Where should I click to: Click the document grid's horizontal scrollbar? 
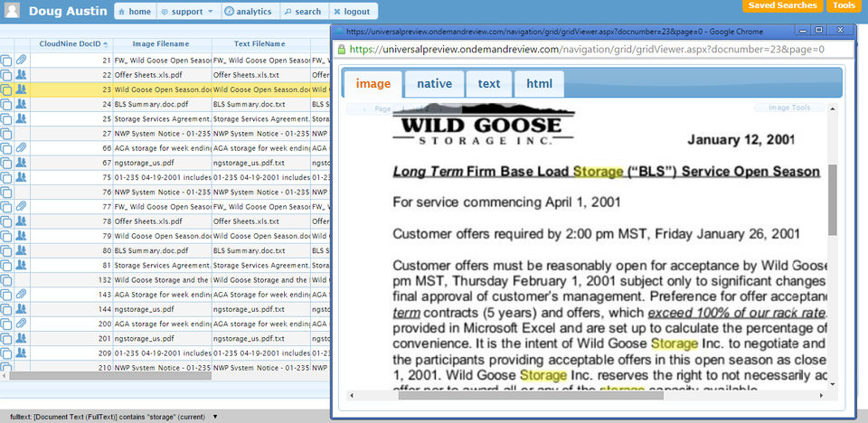tap(110, 375)
